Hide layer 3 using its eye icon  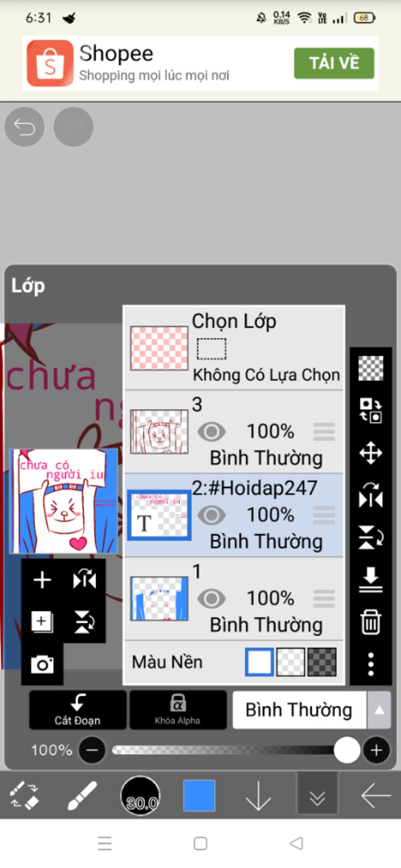211,432
